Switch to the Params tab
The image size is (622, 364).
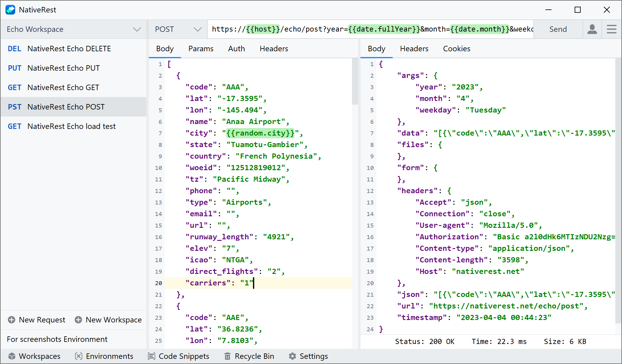click(201, 49)
